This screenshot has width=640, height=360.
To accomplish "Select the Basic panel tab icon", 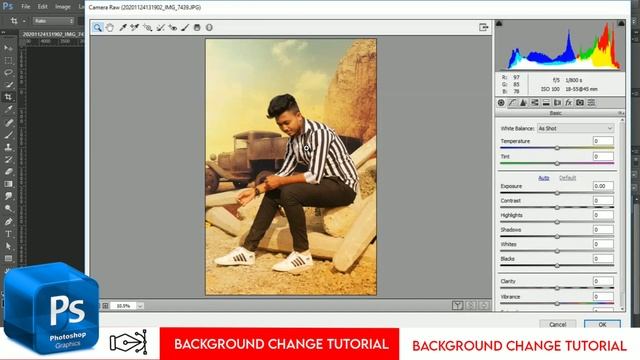I will click(501, 103).
